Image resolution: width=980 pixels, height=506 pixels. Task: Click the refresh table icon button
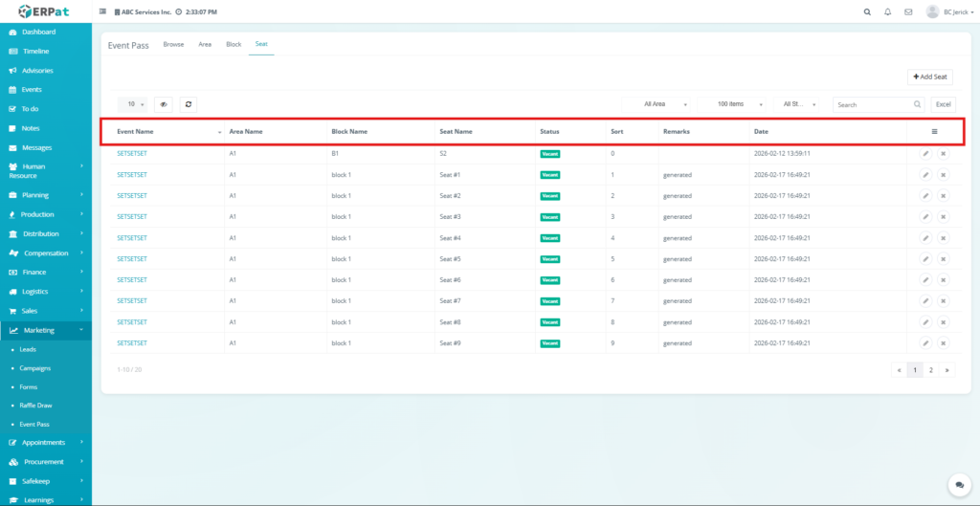coord(189,103)
